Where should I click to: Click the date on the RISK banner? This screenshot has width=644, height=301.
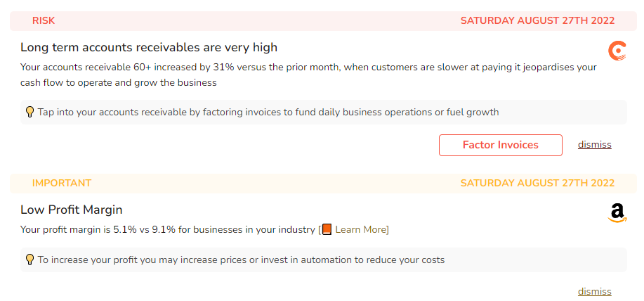pos(537,21)
